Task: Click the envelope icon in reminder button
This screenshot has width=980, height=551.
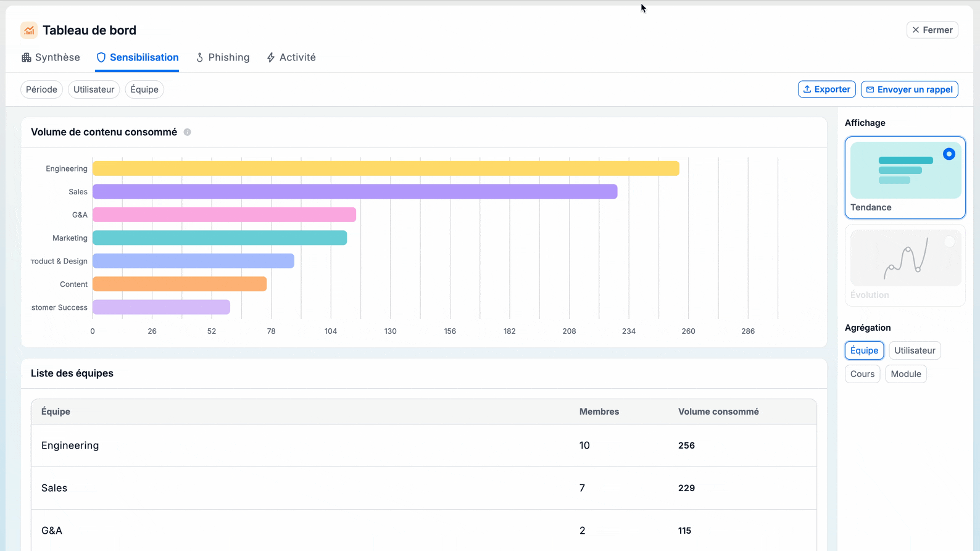Action: pyautogui.click(x=870, y=89)
